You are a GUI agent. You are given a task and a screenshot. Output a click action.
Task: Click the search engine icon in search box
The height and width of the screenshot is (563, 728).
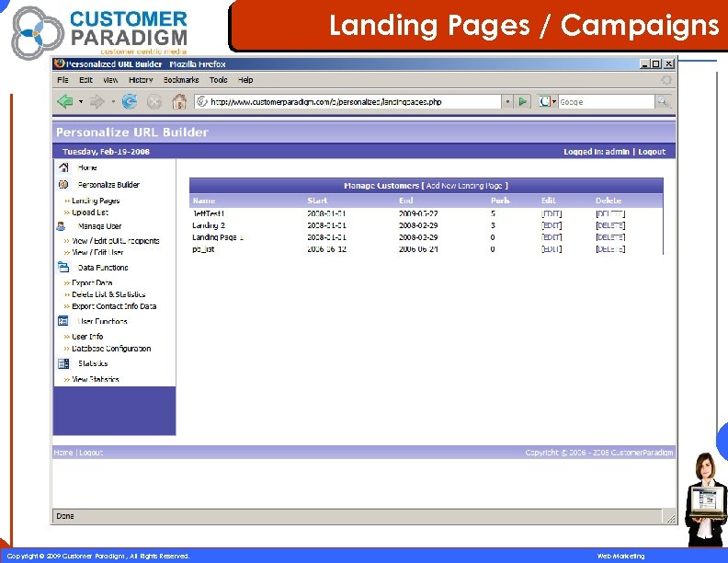pos(544,101)
